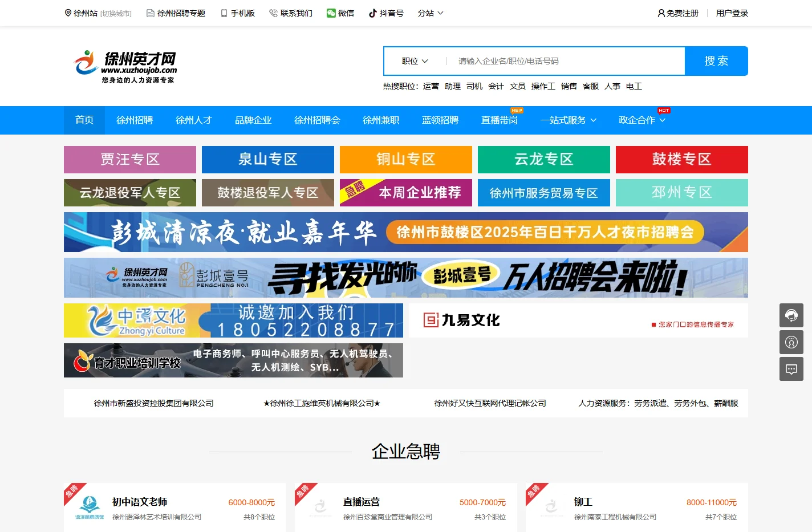Click 共8个职位 under 初中语文老师
Image resolution: width=812 pixels, height=532 pixels.
[x=259, y=517]
